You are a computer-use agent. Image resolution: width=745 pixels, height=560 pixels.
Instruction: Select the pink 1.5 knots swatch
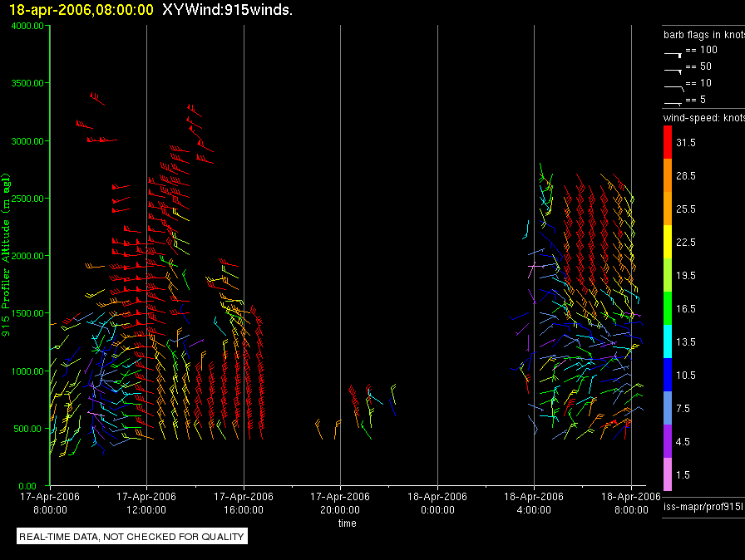(x=668, y=474)
